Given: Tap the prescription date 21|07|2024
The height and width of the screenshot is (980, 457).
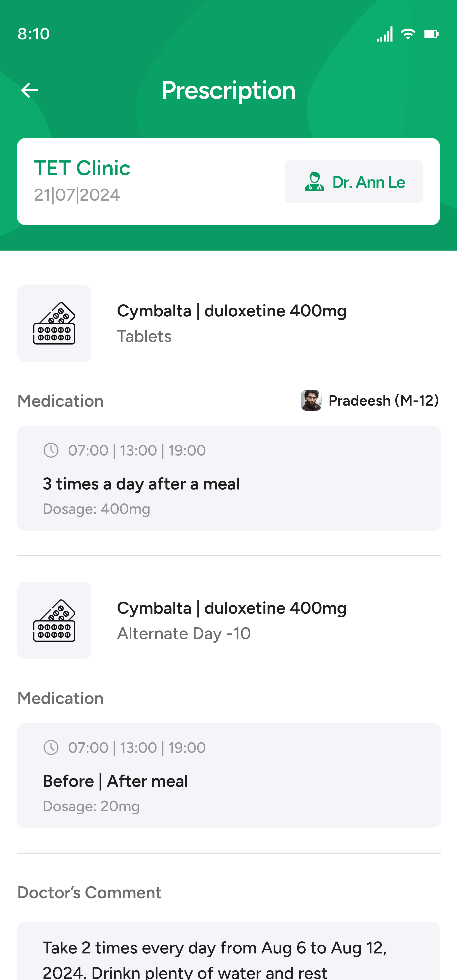Looking at the screenshot, I should point(77,195).
